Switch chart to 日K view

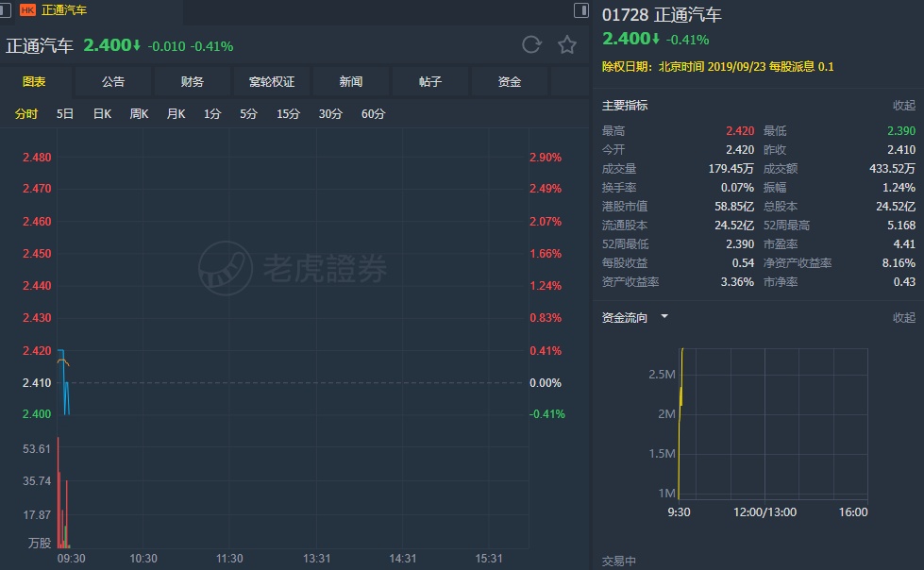pyautogui.click(x=102, y=114)
